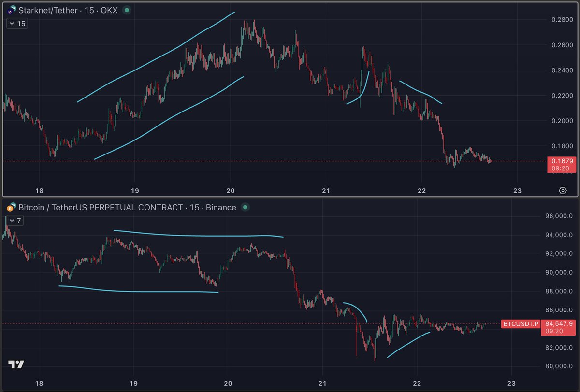This screenshot has height=392, width=580.
Task: Click date 21 on Bitcoin chart time axis
Action: coord(322,384)
